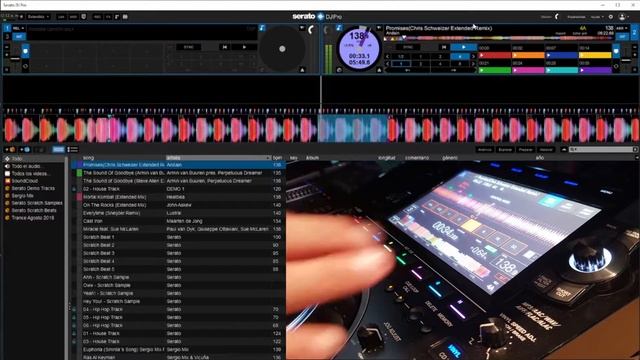Open the Ayuda help dropdown

[597, 17]
